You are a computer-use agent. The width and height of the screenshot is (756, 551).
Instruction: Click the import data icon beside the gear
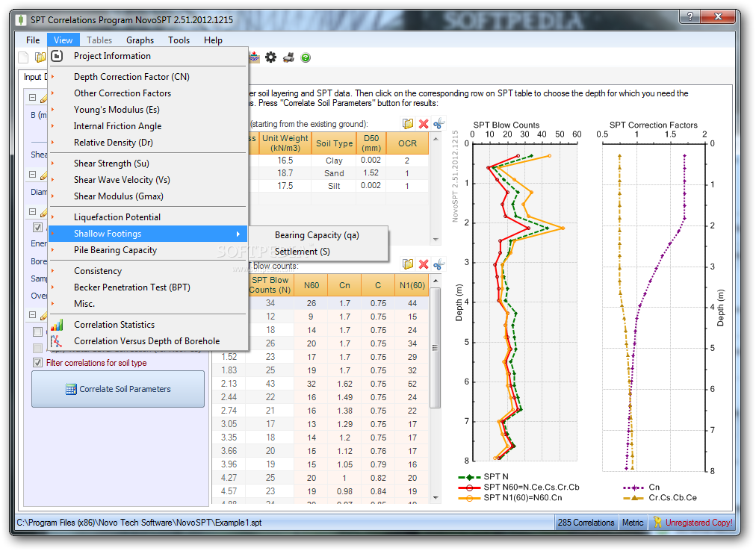[x=255, y=57]
